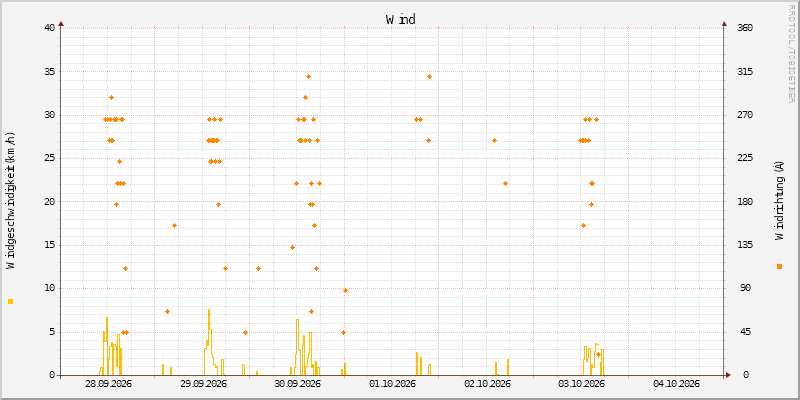Click the date label 29.09.2026
The width and height of the screenshot is (800, 400).
point(203,384)
